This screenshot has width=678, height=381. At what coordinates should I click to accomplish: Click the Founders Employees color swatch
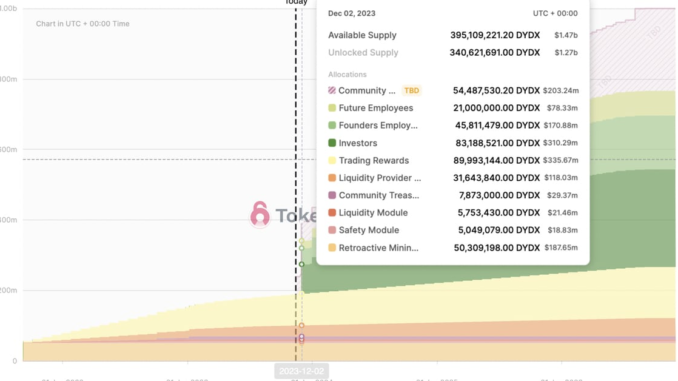332,125
